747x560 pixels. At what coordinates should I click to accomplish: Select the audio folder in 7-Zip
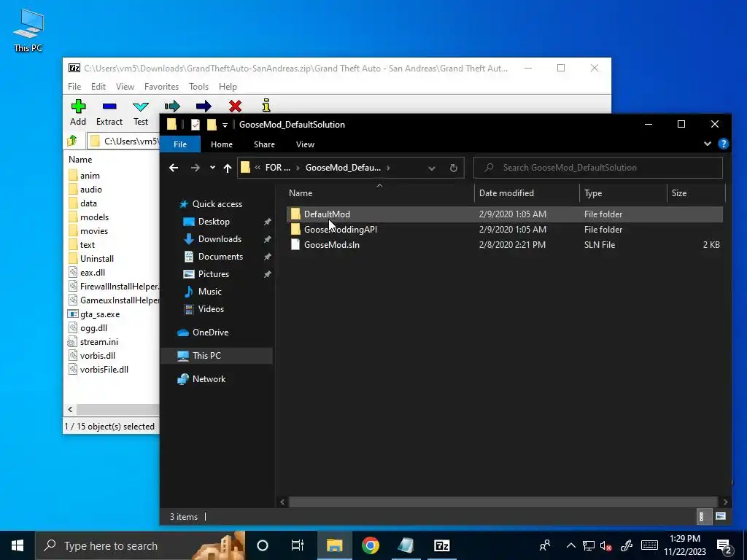(90, 190)
